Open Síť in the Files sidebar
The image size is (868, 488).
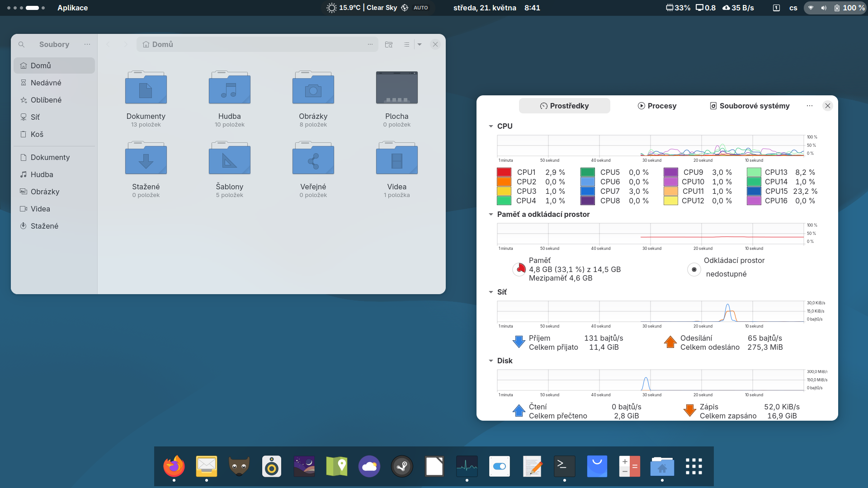[x=54, y=117]
